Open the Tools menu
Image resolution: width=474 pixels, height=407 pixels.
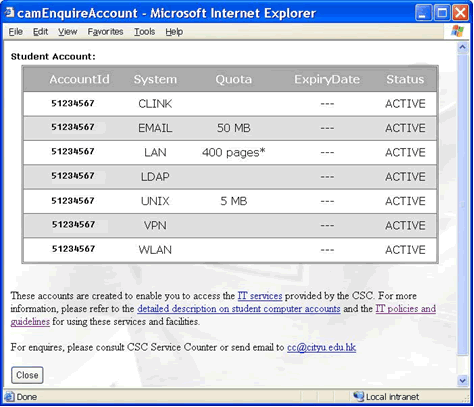click(144, 32)
